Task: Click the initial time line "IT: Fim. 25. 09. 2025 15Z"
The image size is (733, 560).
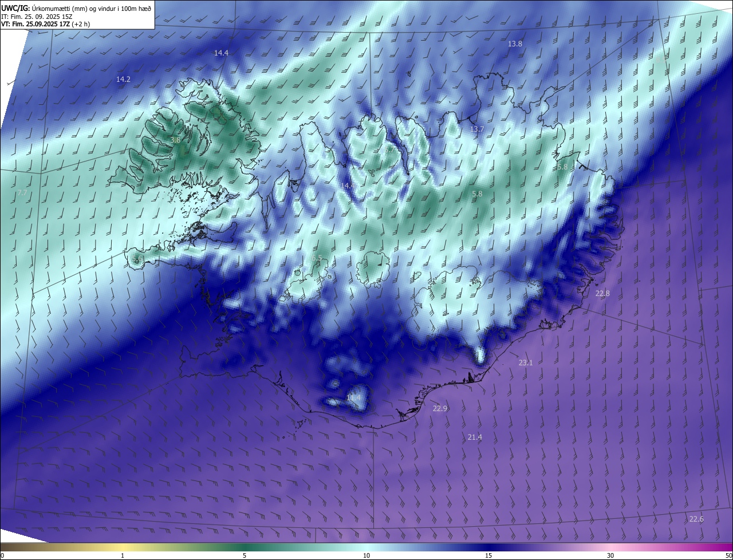Action: [x=36, y=17]
